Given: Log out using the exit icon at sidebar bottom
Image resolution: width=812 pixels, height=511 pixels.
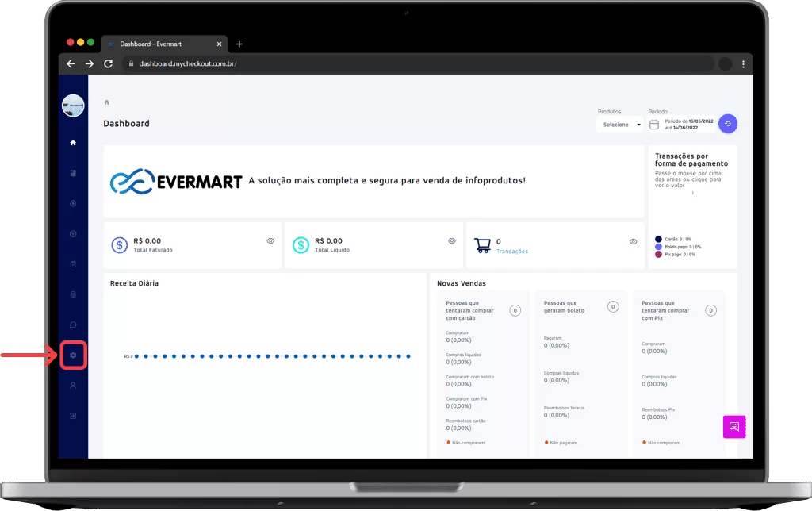Looking at the screenshot, I should coord(72,415).
